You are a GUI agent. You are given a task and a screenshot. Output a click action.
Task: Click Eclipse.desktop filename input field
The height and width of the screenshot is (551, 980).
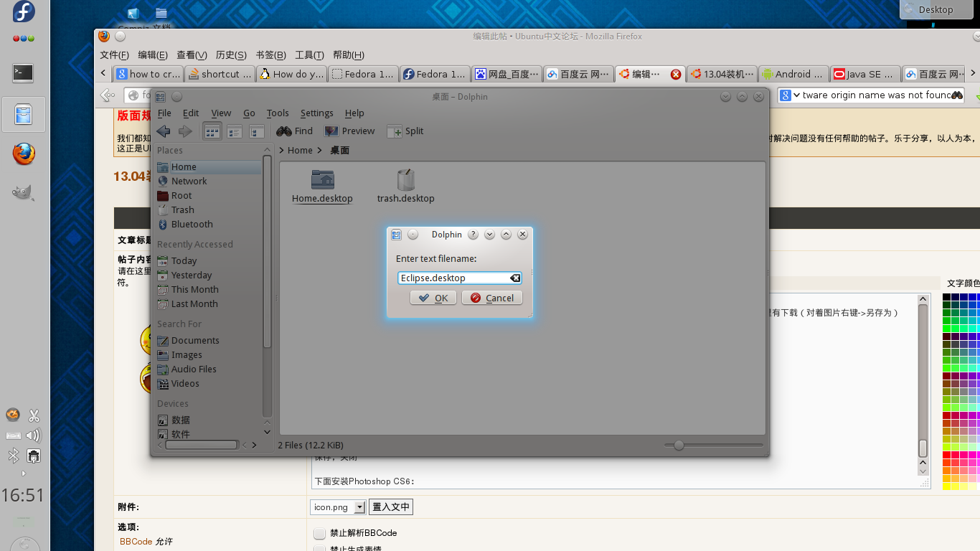(x=459, y=278)
